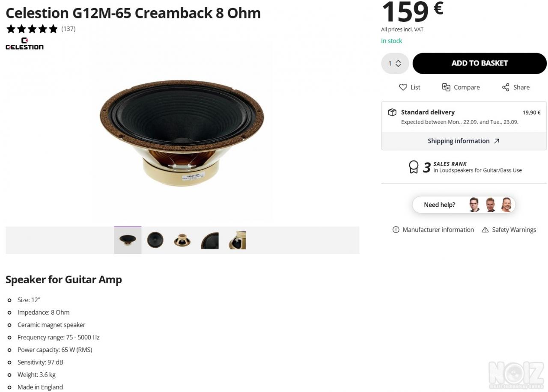548x392 pixels.
Task: Select the cone close-up thumbnail
Action: 210,240
